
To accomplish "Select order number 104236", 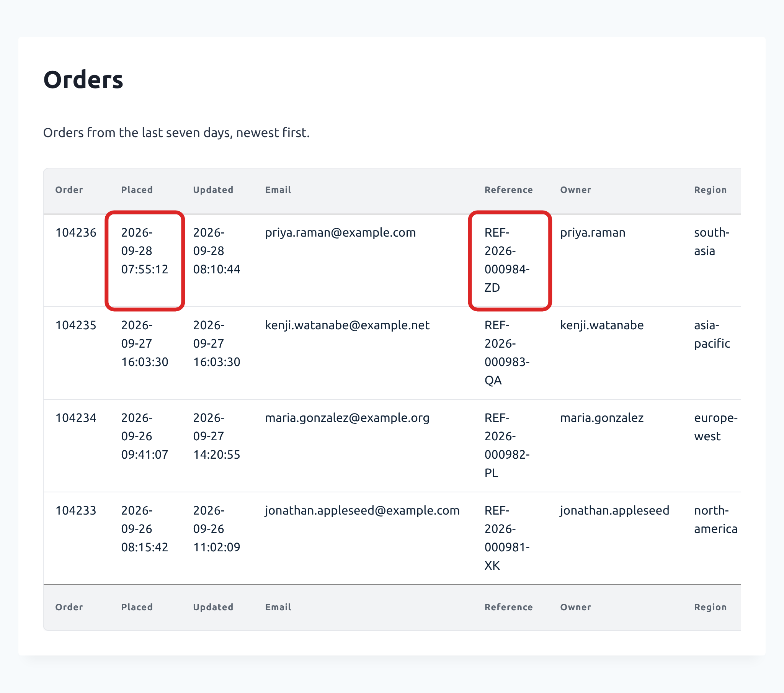I will 76,232.
